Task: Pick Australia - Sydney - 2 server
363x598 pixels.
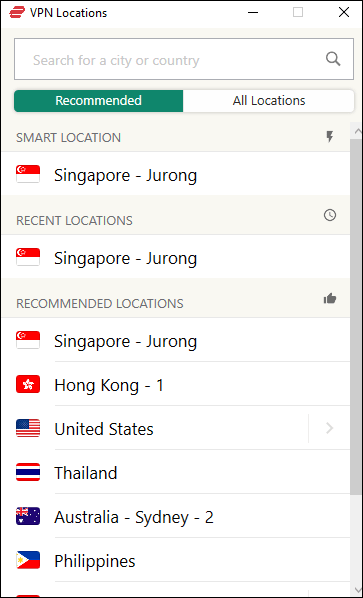Action: coord(176,516)
